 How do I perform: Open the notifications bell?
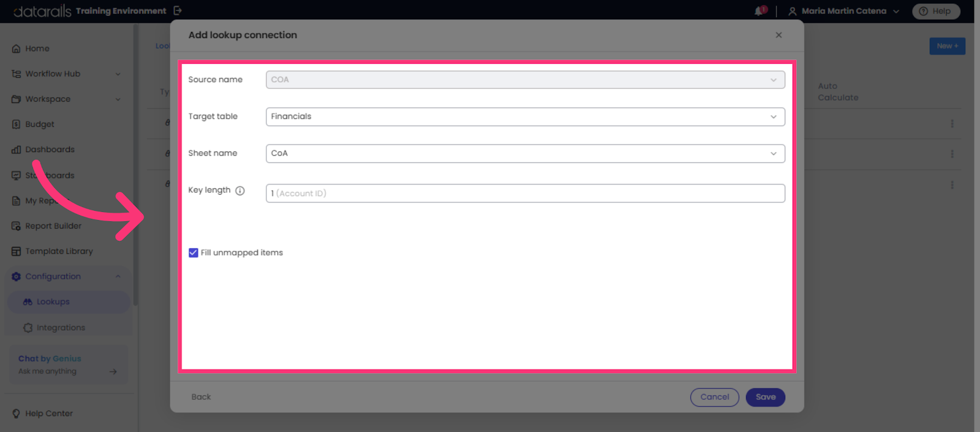(x=760, y=11)
